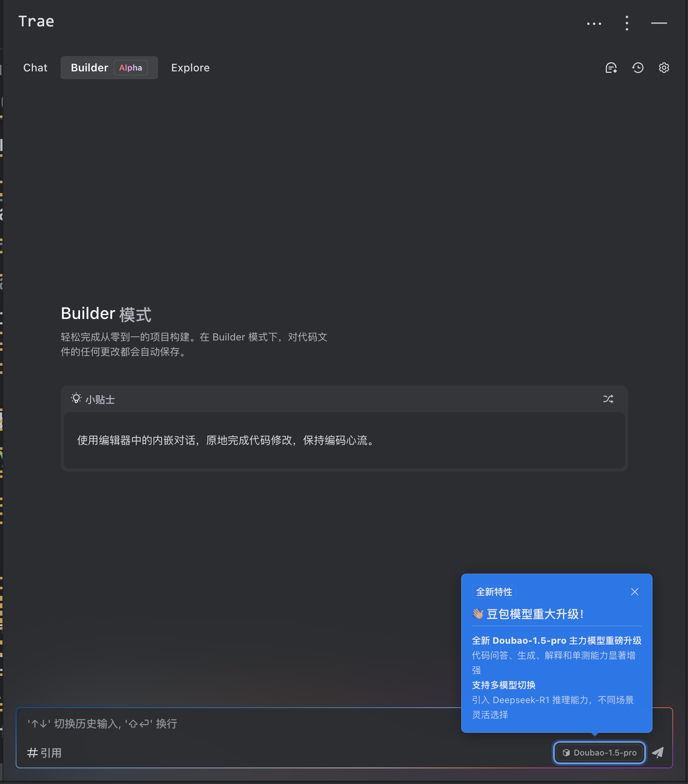
Task: Expand the Doubao-1.5-pro model selector
Action: coord(600,753)
